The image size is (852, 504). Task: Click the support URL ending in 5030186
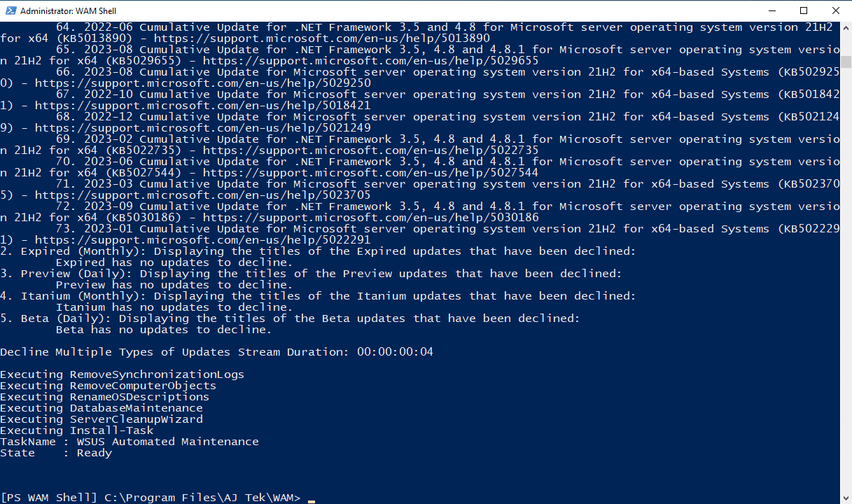pyautogui.click(x=371, y=218)
